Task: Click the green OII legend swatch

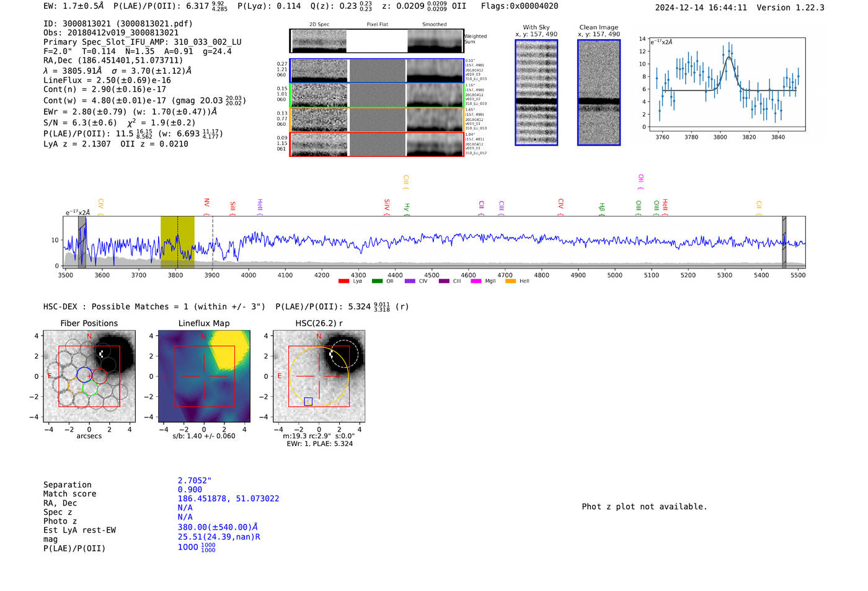Action: tap(377, 282)
